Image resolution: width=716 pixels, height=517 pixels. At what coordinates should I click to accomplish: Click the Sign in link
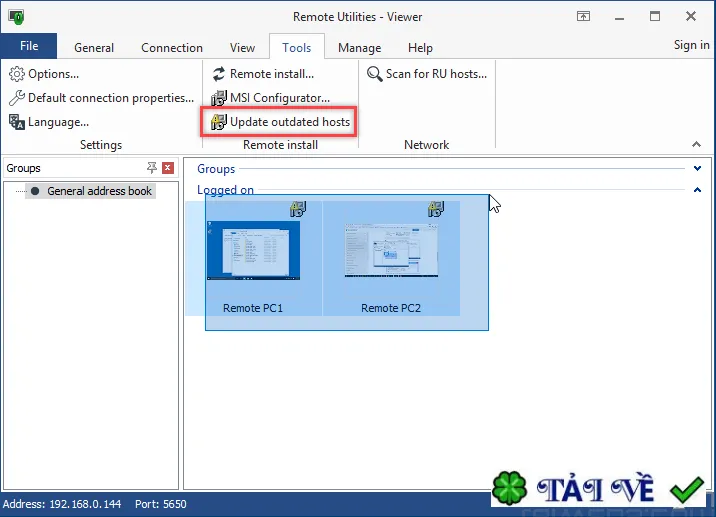pos(691,45)
